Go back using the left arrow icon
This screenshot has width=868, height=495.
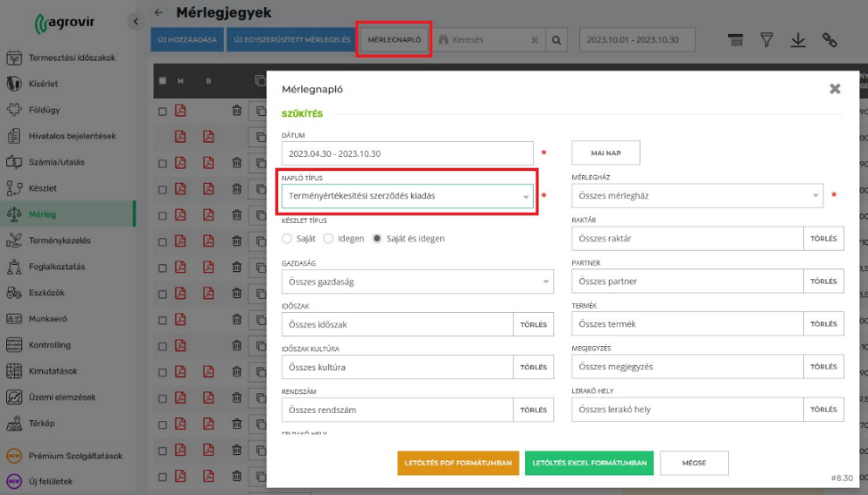tap(159, 12)
